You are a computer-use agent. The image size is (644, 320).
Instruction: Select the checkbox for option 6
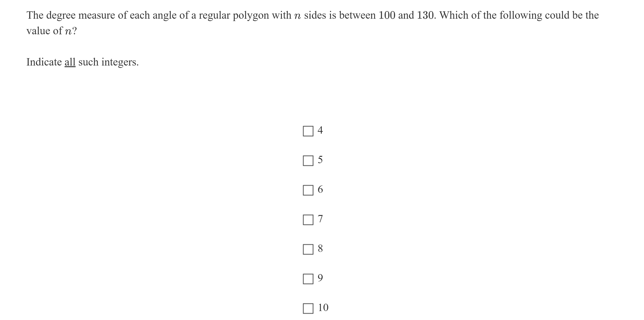[308, 190]
